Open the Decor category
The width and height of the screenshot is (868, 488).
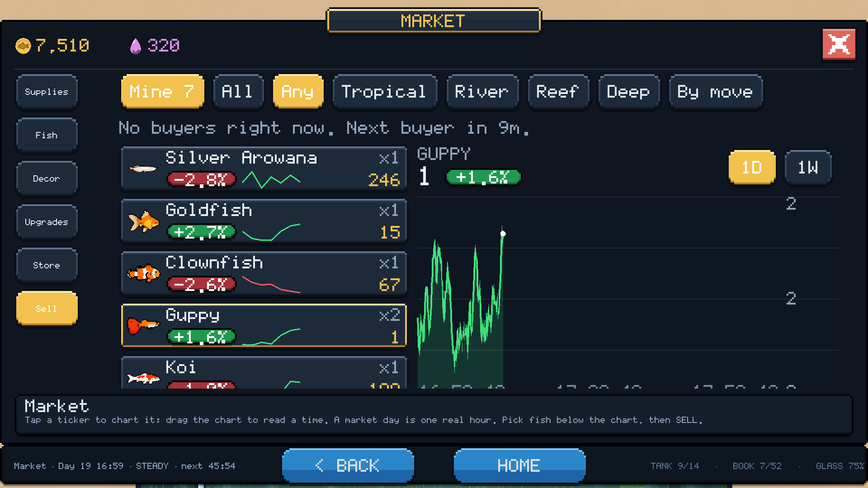tap(47, 178)
